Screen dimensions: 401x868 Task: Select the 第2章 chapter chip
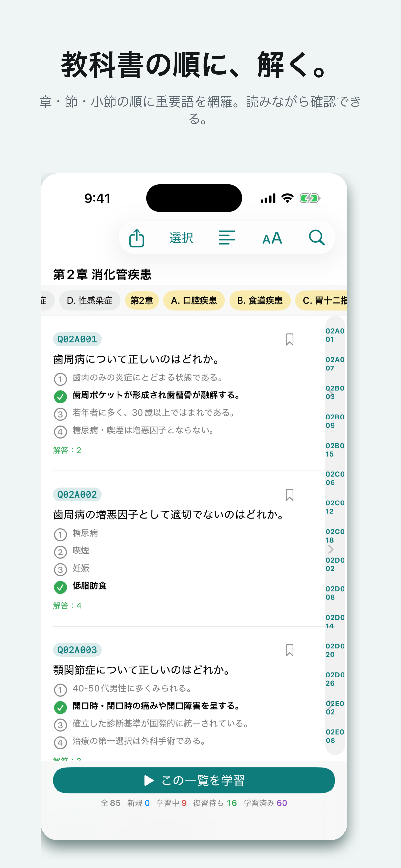pos(142,300)
